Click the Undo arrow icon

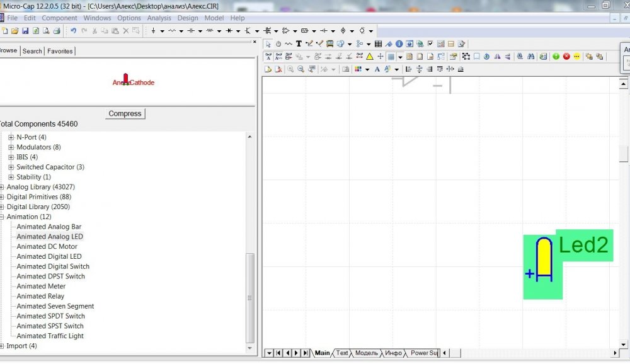point(73,30)
